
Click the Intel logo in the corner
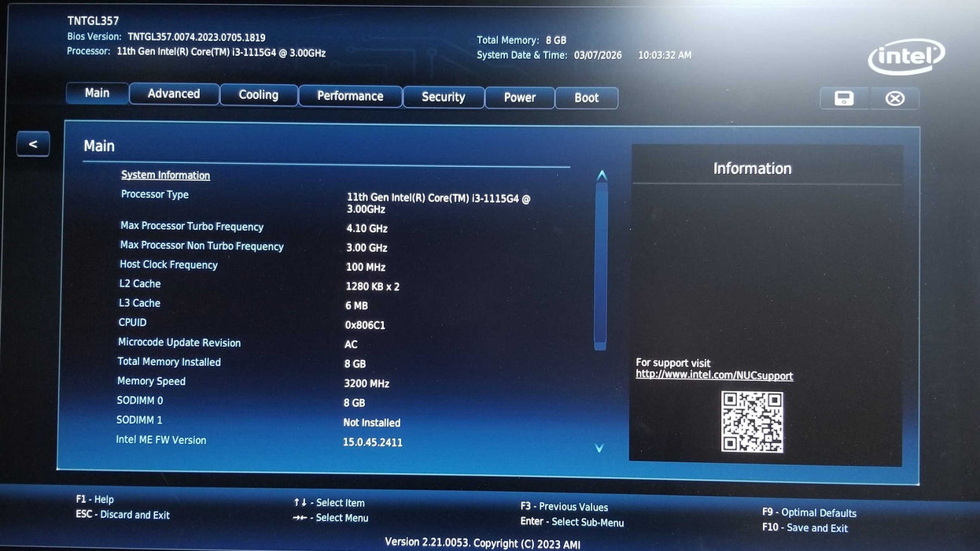pos(906,56)
